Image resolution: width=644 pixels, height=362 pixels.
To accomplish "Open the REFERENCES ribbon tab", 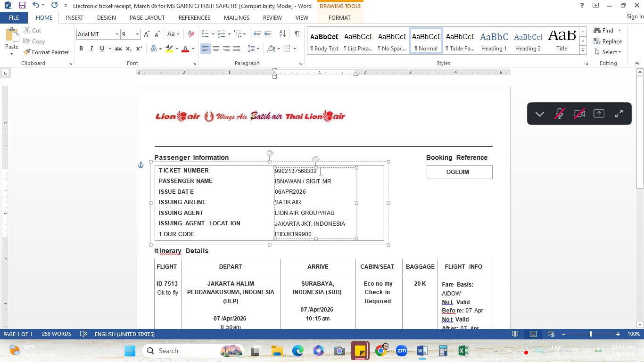I will click(194, 17).
